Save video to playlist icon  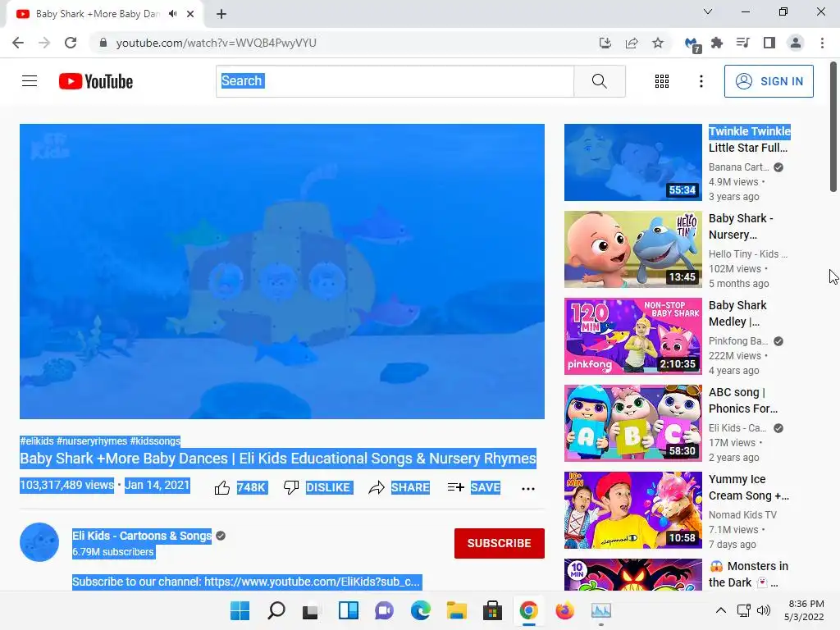point(456,487)
